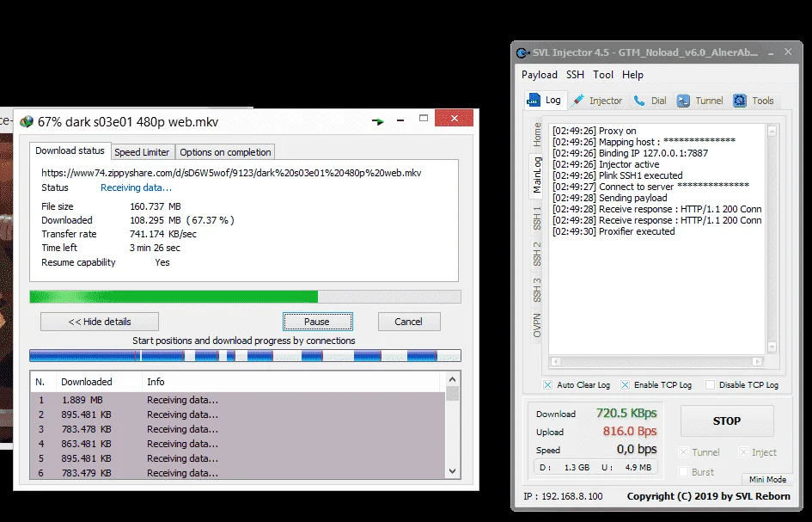Click the connections progress segment bar
This screenshot has height=522, width=812.
coord(245,356)
